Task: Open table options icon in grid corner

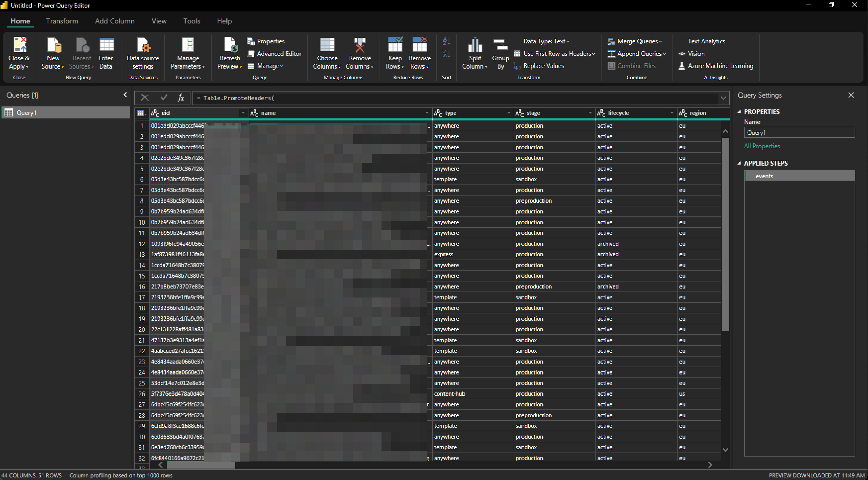Action: pyautogui.click(x=141, y=113)
